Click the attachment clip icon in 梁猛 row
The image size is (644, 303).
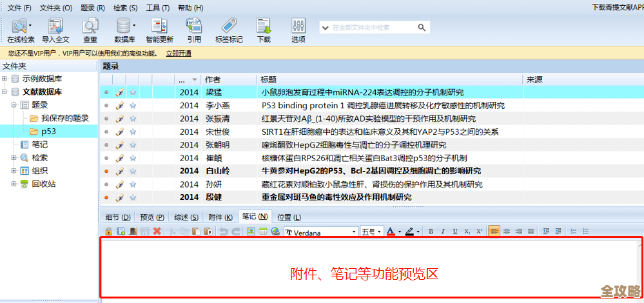pos(119,92)
